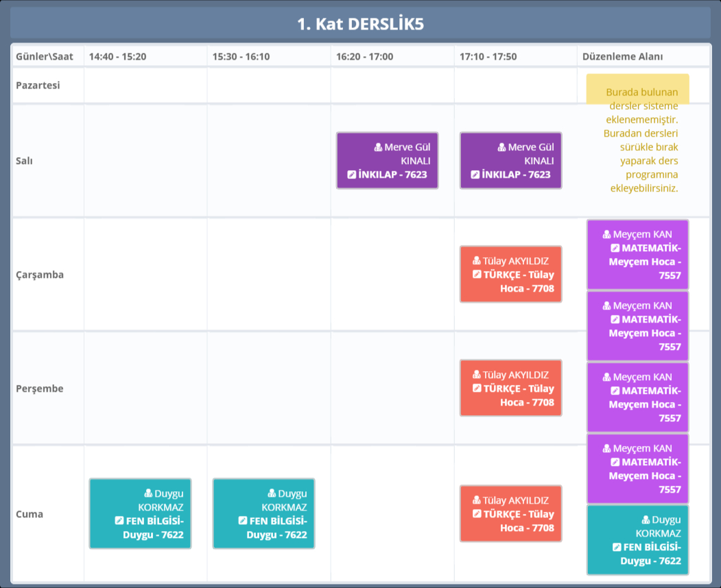This screenshot has width=721, height=588.
Task: Pick the bottom MATEMATİK card in Düzenleme Alanı
Action: (x=637, y=469)
